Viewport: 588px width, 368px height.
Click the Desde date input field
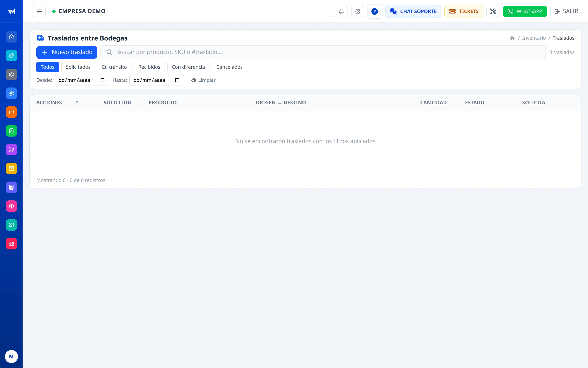[x=82, y=80]
